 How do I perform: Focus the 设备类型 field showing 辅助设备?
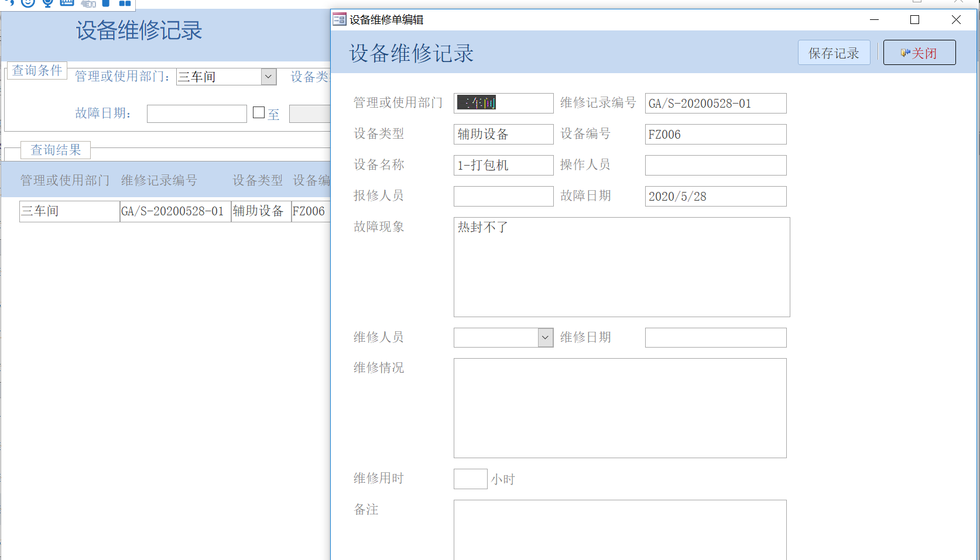pyautogui.click(x=503, y=134)
